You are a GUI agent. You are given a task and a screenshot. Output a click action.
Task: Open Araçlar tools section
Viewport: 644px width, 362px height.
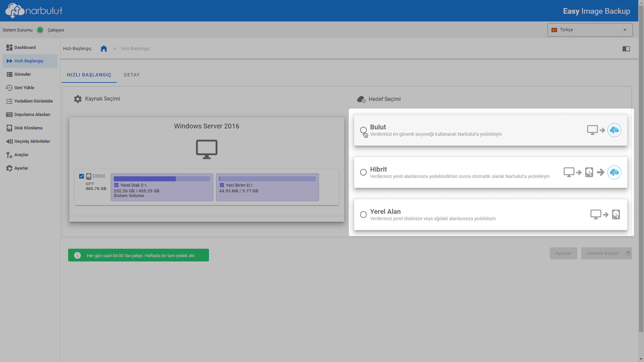point(21,155)
